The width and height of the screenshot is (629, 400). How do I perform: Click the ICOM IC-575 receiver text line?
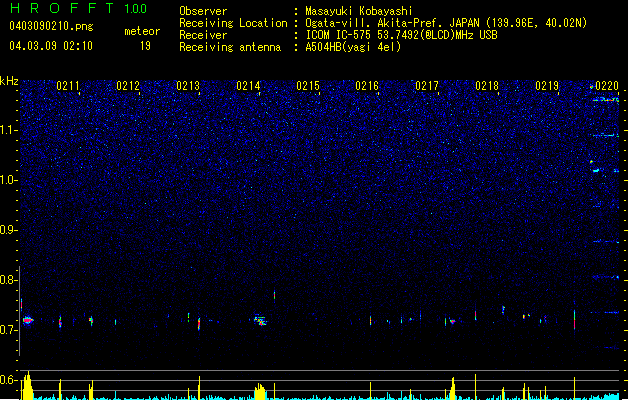pos(401,35)
